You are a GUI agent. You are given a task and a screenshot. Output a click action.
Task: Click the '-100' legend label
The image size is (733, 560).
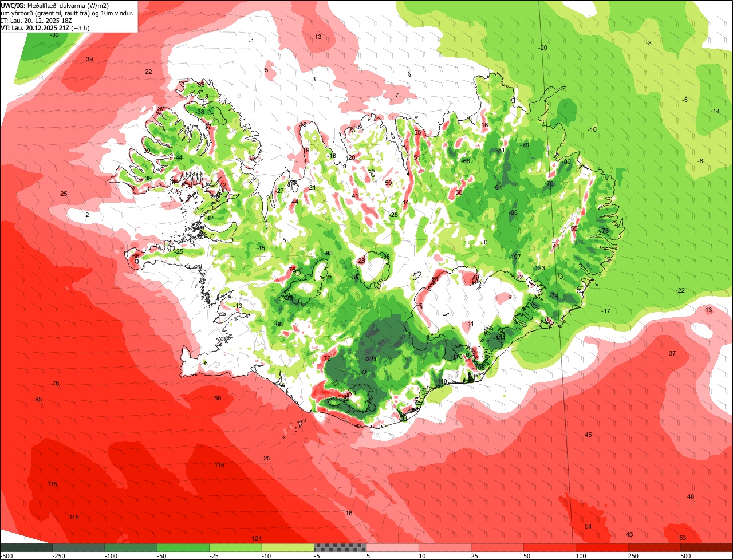(x=111, y=556)
